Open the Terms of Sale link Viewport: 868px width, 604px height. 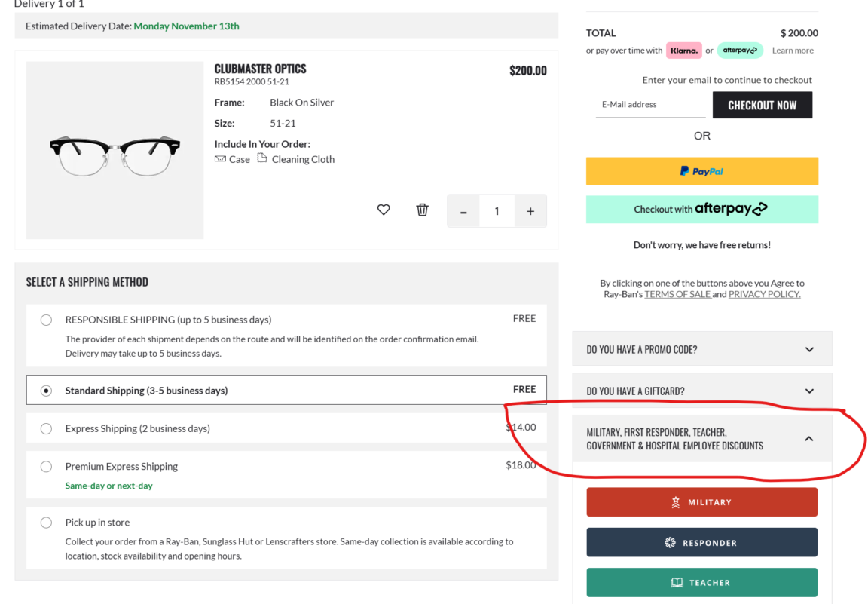tap(677, 294)
